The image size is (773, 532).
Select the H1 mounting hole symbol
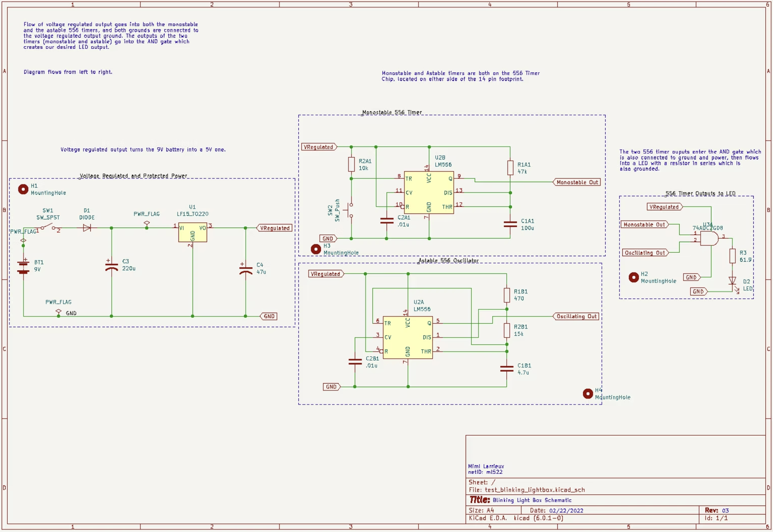[23, 189]
